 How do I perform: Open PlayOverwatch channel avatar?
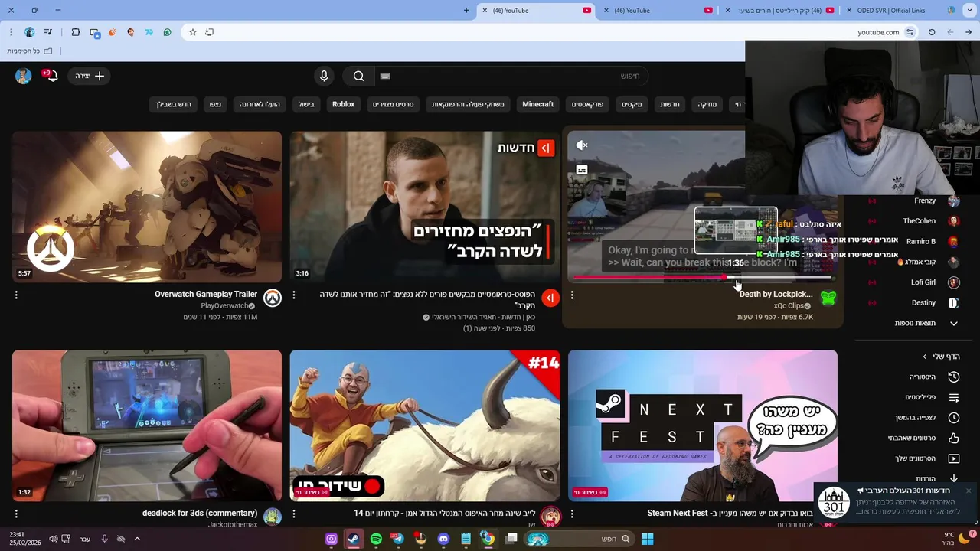coord(273,298)
